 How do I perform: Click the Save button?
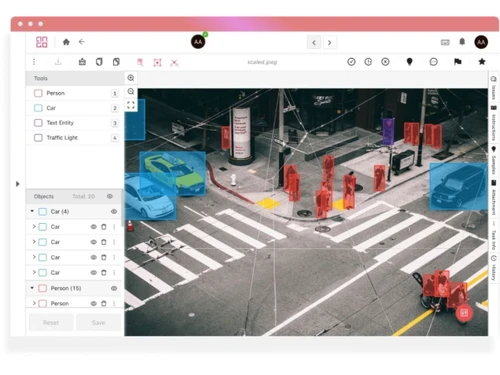(98, 323)
